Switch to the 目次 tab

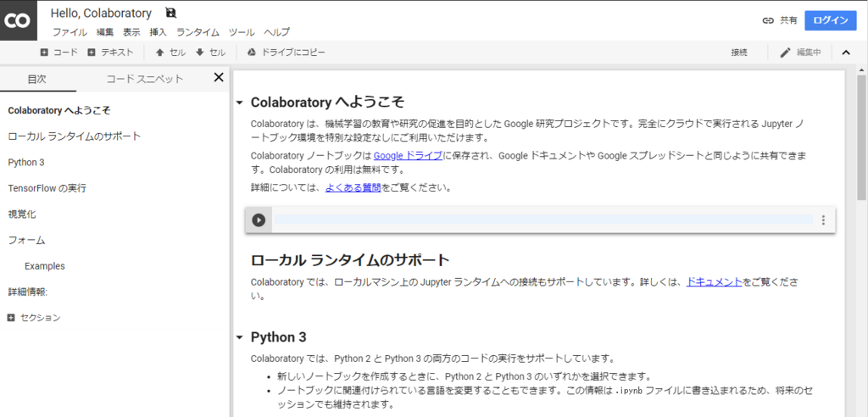37,79
